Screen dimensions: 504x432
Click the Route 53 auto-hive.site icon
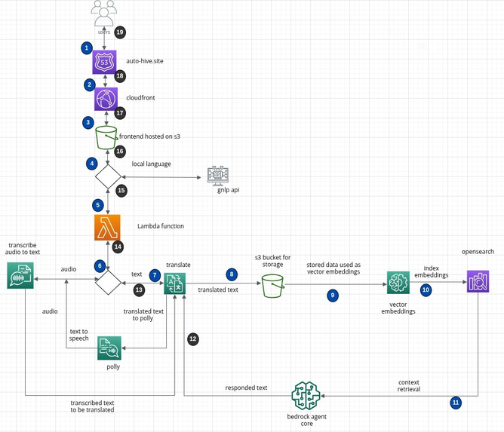coord(104,62)
